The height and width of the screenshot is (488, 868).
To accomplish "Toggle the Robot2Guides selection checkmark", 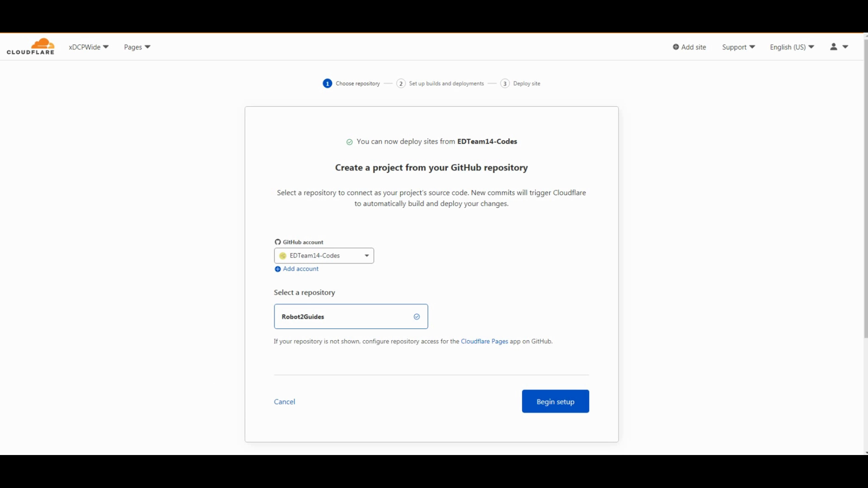I will click(x=417, y=317).
